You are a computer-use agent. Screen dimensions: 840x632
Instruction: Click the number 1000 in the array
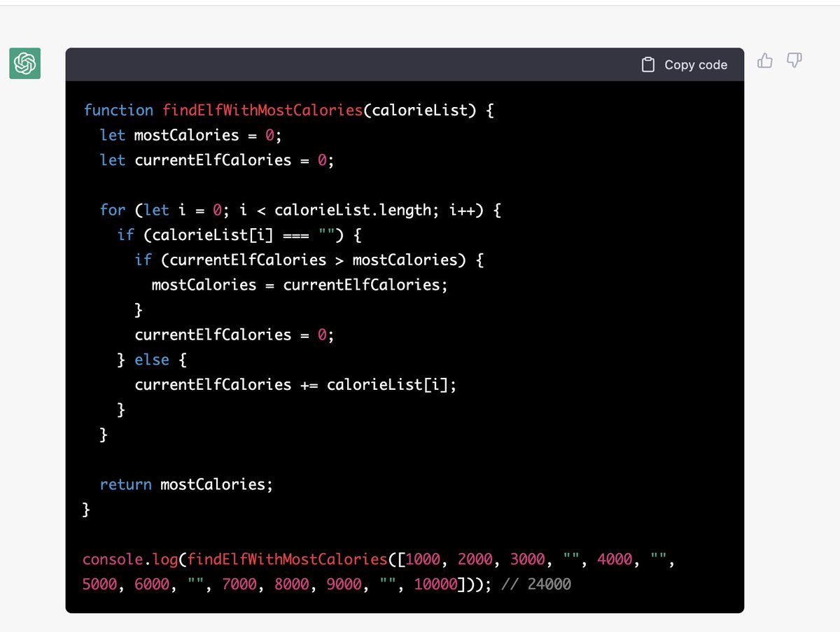(x=424, y=559)
